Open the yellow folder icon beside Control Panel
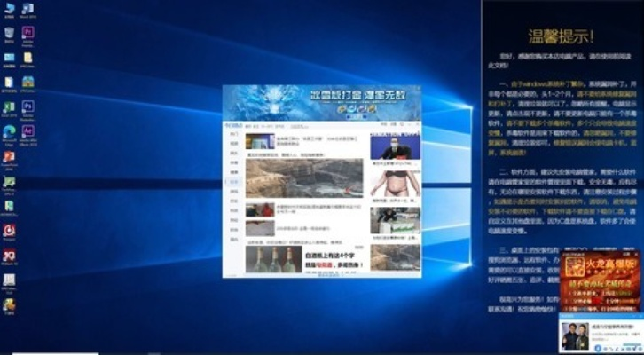Image resolution: width=644 pixels, height=355 pixels. (x=27, y=59)
